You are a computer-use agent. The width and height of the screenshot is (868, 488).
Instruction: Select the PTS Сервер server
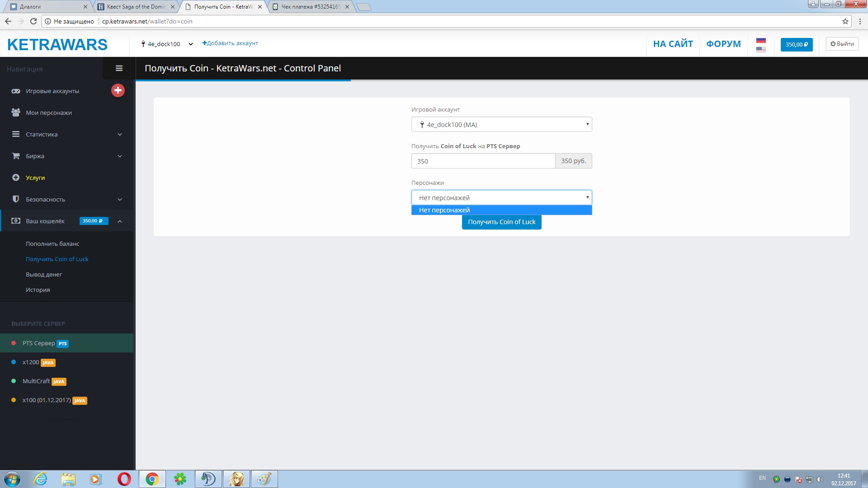coord(39,343)
